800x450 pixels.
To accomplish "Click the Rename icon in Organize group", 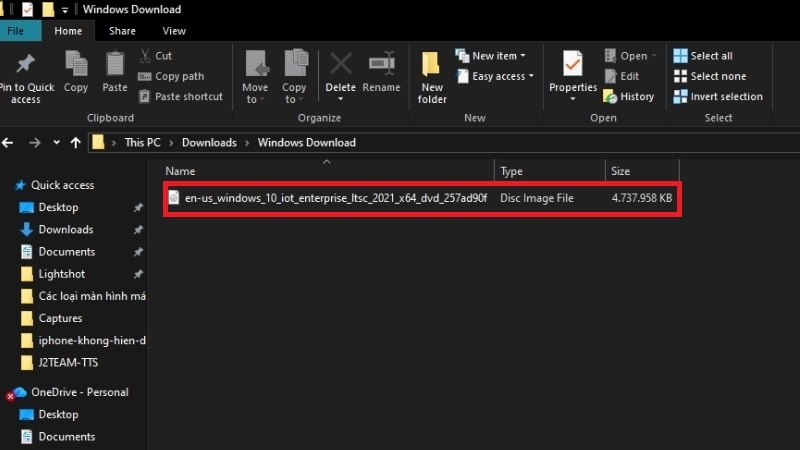I will pos(381,65).
